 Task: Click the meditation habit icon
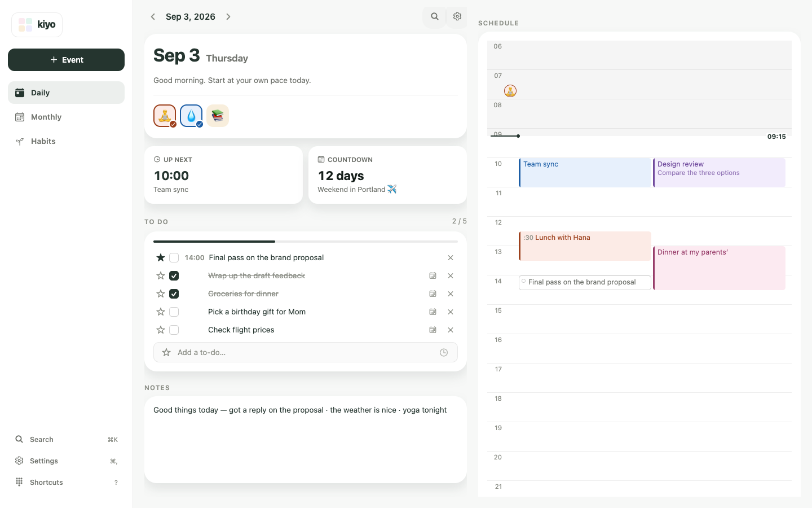pos(165,116)
